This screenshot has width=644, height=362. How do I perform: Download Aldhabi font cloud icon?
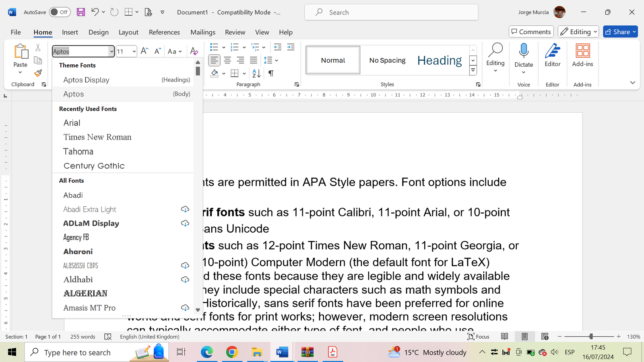(x=185, y=280)
